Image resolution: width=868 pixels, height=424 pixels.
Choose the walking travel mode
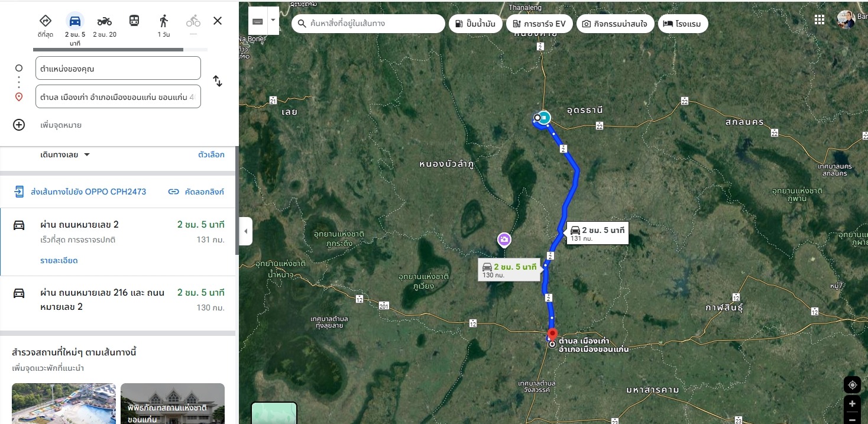(164, 21)
